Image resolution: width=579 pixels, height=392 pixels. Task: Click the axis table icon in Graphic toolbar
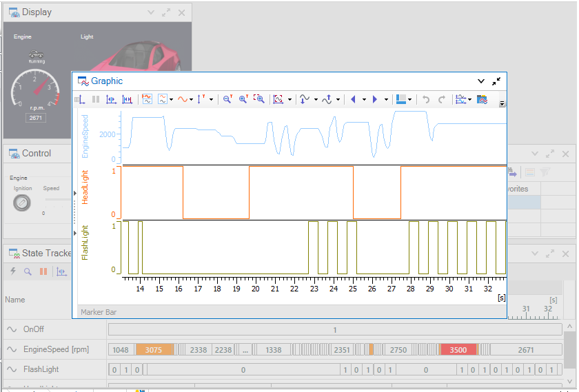pyautogui.click(x=80, y=99)
